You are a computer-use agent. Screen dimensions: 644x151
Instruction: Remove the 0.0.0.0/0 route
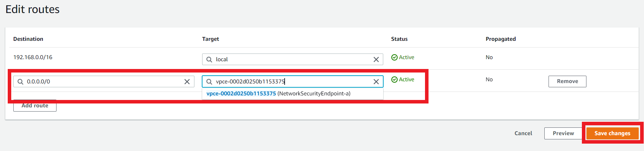click(567, 81)
